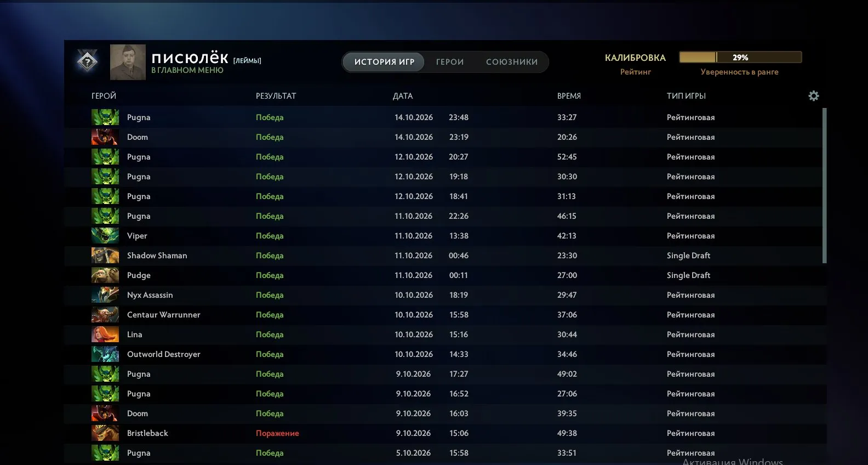Switch to the Союзники tab
The width and height of the screenshot is (868, 465).
point(512,62)
